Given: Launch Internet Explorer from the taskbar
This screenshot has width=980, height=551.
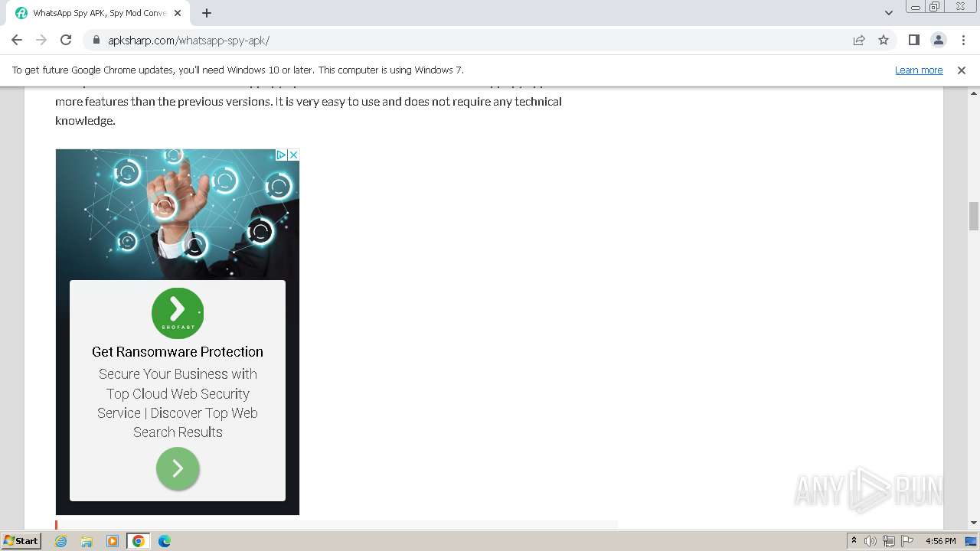Looking at the screenshot, I should tap(61, 541).
